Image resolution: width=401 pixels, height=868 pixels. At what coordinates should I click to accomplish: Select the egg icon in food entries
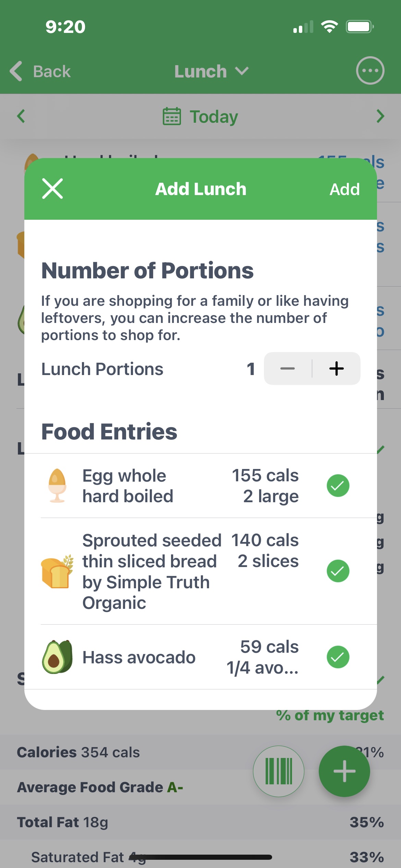pyautogui.click(x=57, y=485)
